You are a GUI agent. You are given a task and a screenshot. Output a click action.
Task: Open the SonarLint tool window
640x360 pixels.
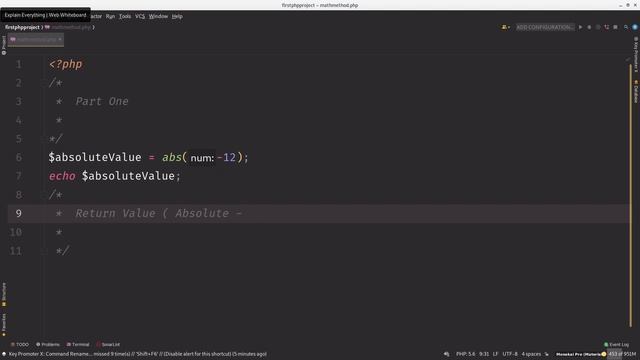108,344
